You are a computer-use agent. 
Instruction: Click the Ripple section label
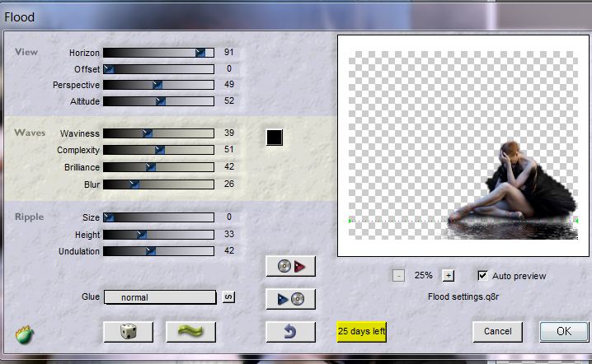coord(29,217)
